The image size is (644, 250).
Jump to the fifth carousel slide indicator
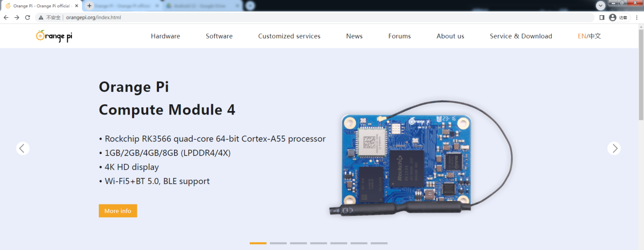tap(338, 243)
